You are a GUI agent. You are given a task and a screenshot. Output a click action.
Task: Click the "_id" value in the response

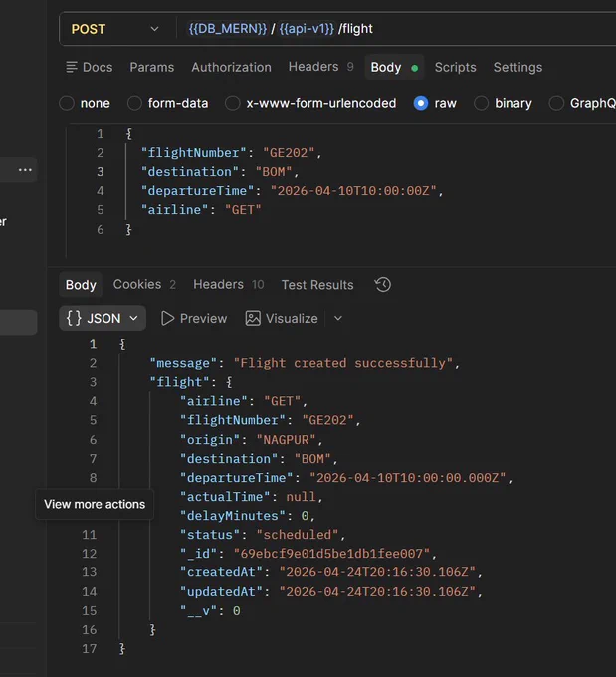coord(331,554)
